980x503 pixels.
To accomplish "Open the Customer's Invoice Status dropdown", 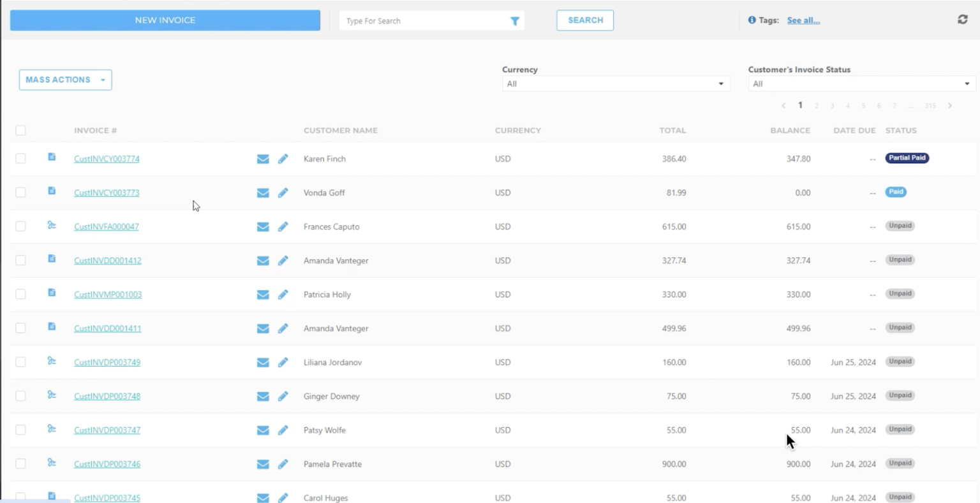I will pyautogui.click(x=861, y=84).
